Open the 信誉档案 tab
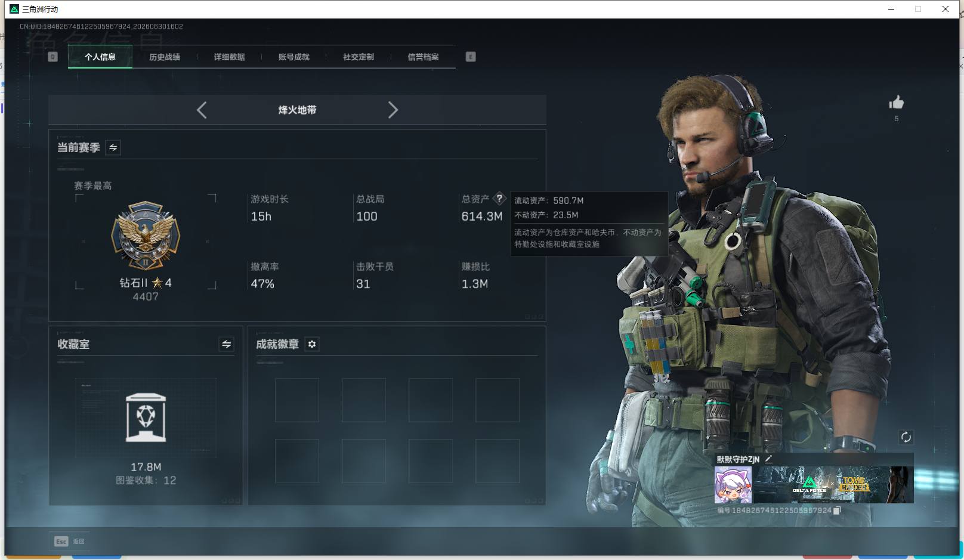Image resolution: width=964 pixels, height=560 pixels. pos(423,57)
